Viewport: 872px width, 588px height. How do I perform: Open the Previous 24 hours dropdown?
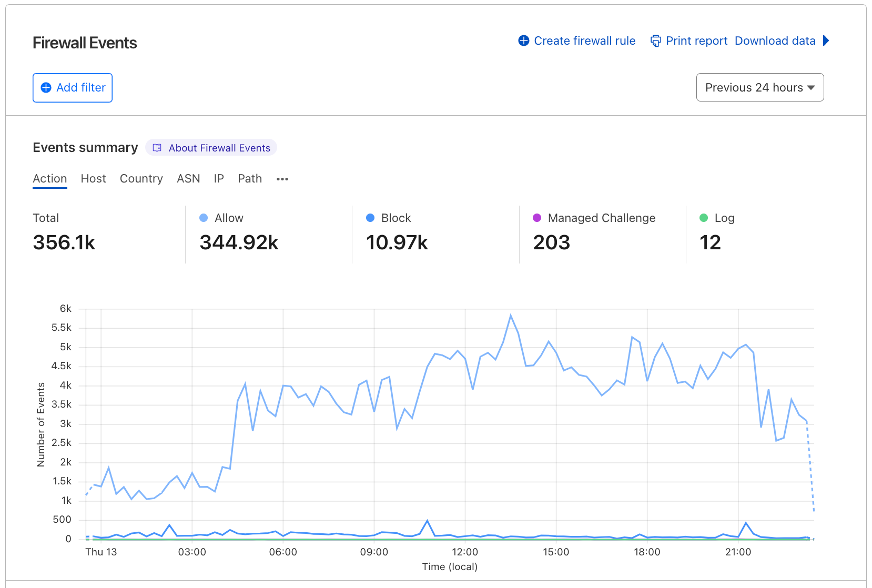[760, 87]
